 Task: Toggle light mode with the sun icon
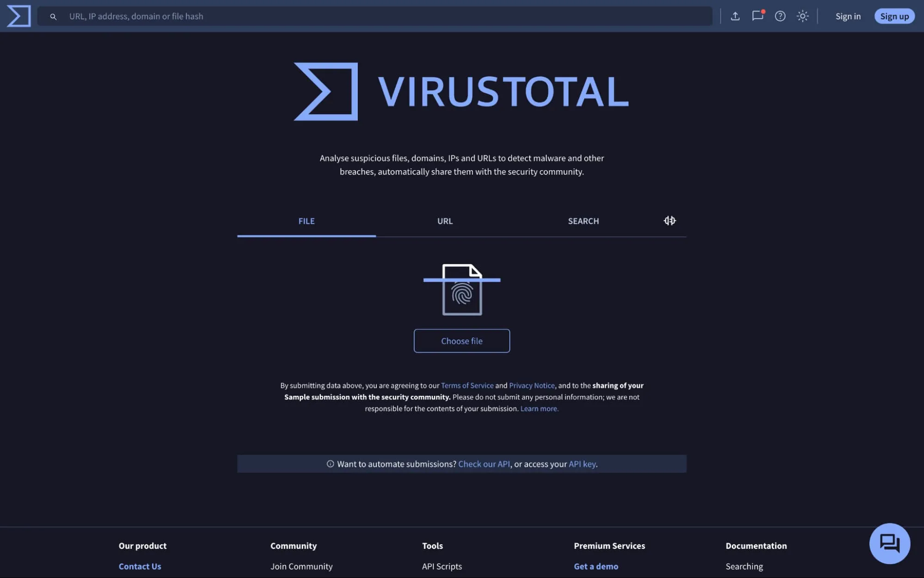point(802,16)
